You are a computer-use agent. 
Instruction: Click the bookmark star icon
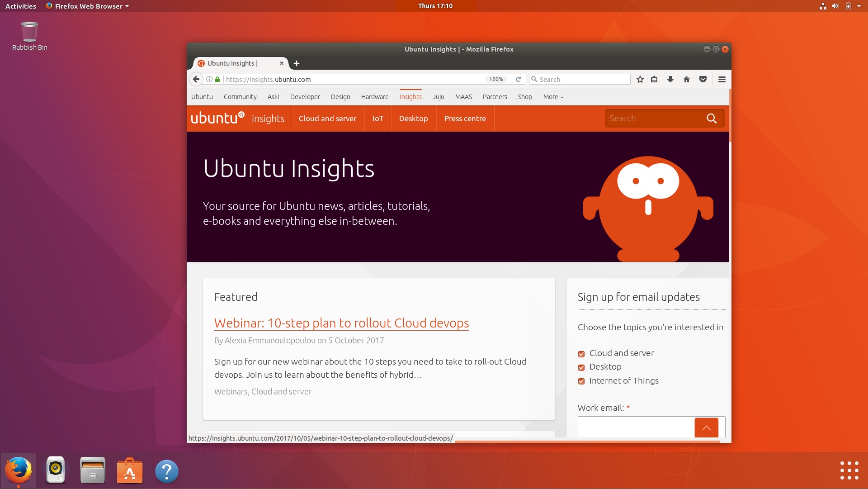(x=640, y=79)
